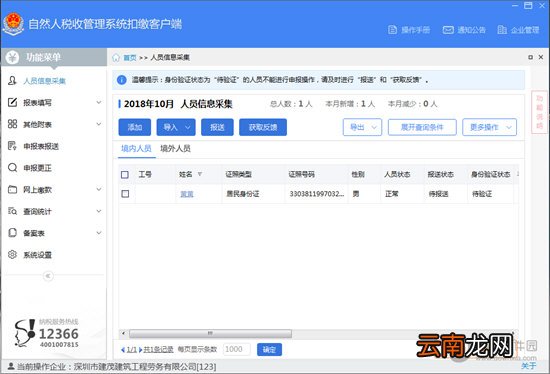Click the 其他附表 grid icon
The height and width of the screenshot is (374, 550).
[12, 124]
